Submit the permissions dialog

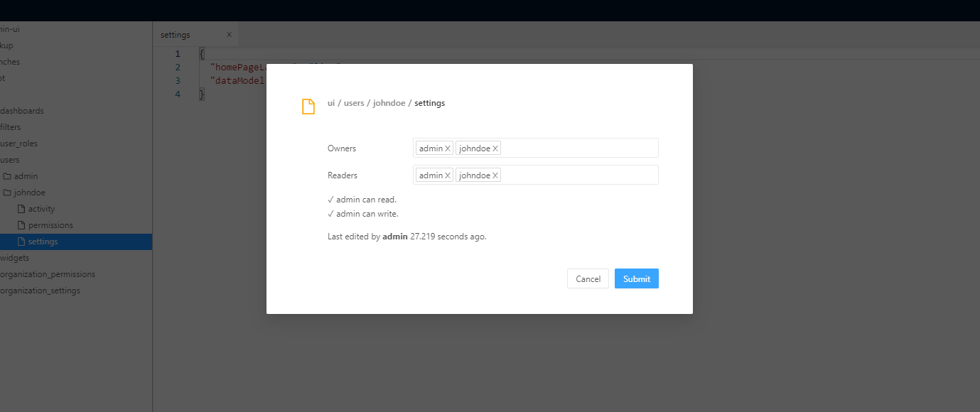[637, 278]
